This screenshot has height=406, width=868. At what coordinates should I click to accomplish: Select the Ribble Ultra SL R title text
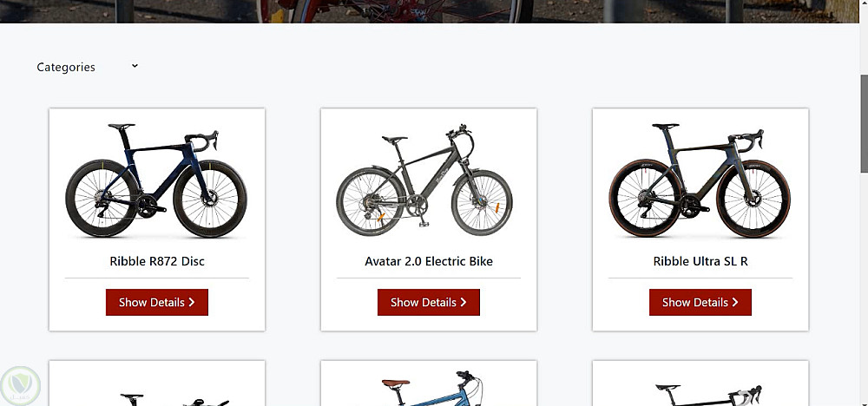pos(700,261)
